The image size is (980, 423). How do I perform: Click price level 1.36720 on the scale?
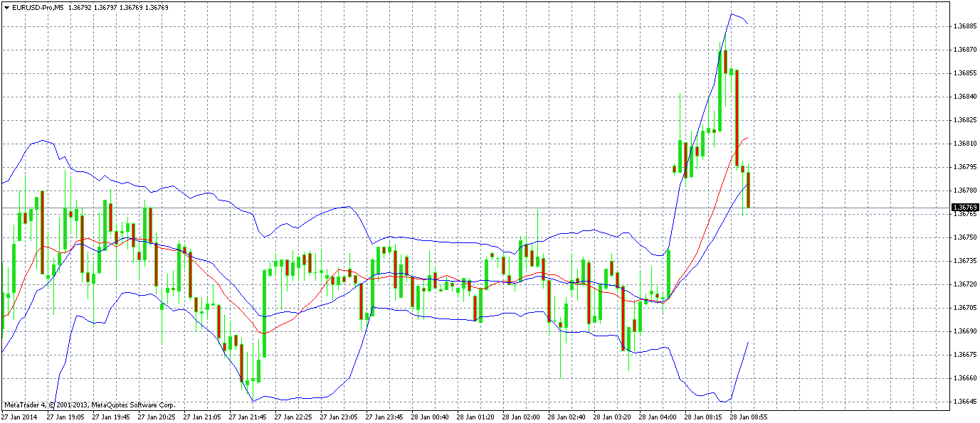pos(964,284)
